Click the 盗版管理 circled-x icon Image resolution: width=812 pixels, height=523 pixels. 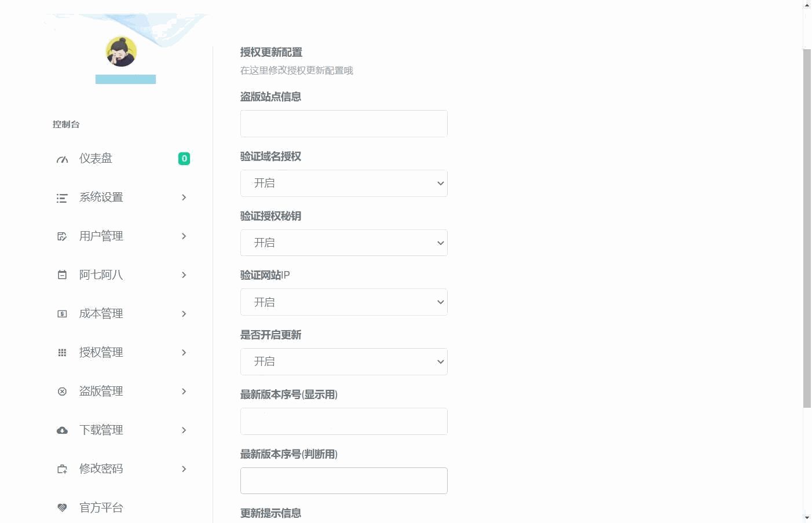coord(62,392)
